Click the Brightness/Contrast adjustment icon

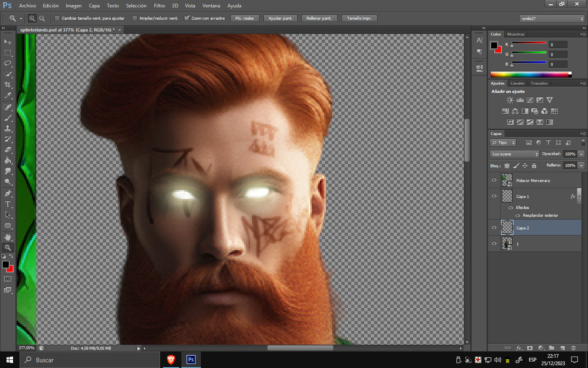coord(510,100)
